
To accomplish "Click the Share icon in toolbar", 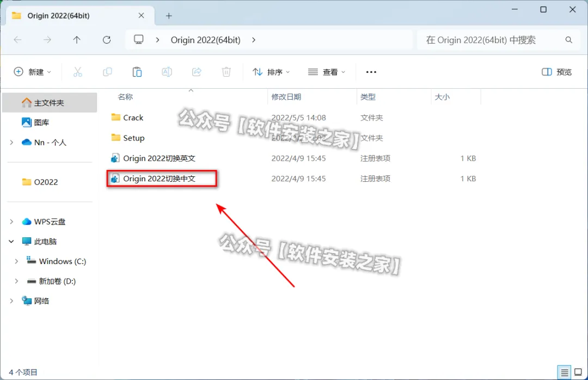I will (x=197, y=72).
